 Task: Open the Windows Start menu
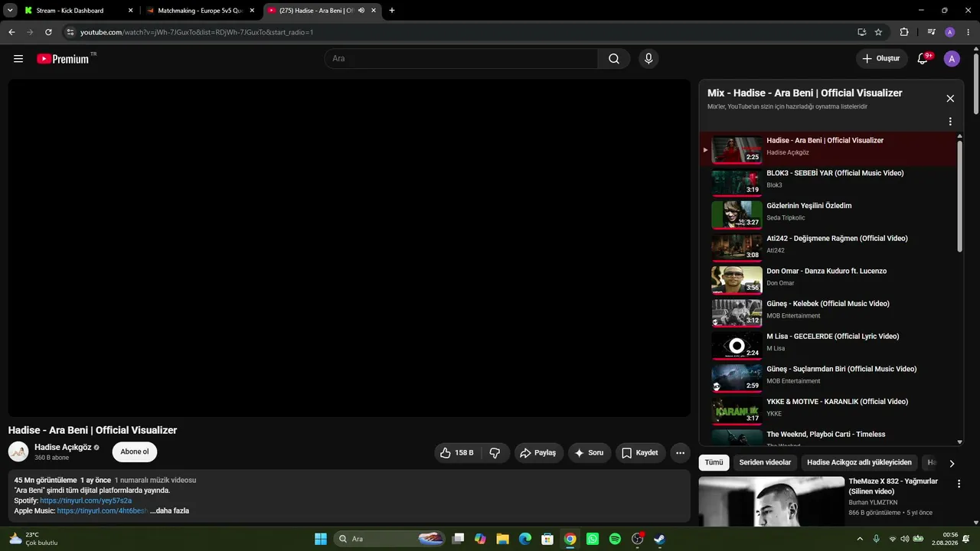coord(321,539)
